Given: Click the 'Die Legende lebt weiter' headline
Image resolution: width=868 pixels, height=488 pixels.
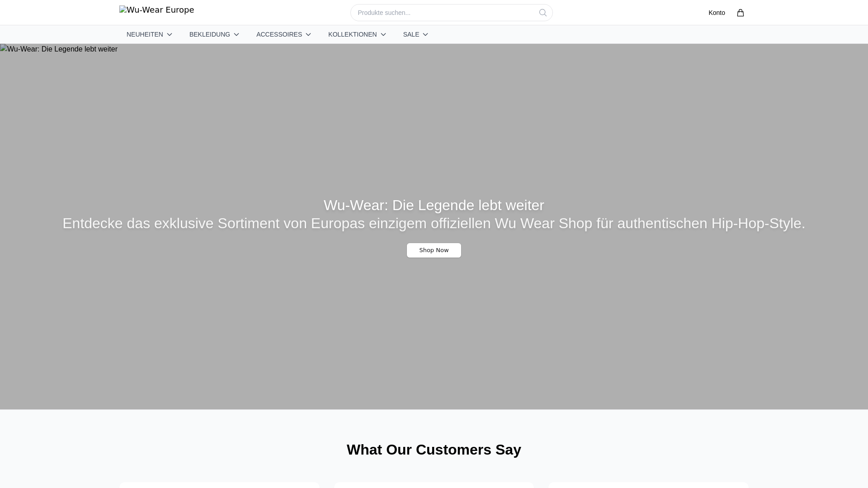Looking at the screenshot, I should [434, 205].
